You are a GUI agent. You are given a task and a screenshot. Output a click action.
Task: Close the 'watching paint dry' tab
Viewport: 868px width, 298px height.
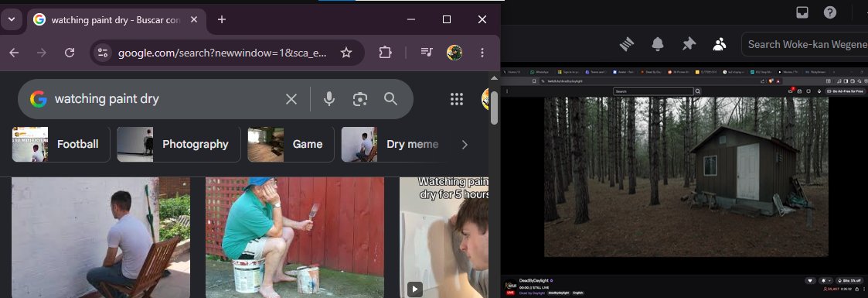click(194, 19)
